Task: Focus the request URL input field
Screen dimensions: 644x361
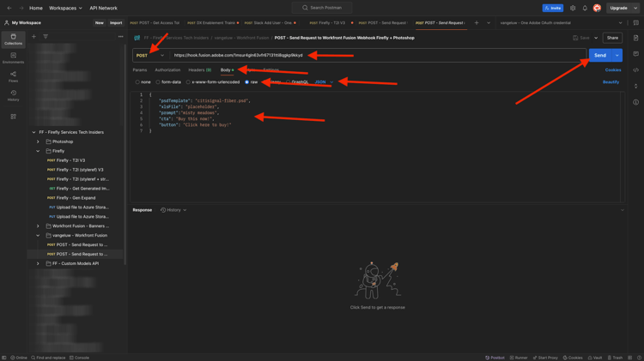Action: point(378,56)
